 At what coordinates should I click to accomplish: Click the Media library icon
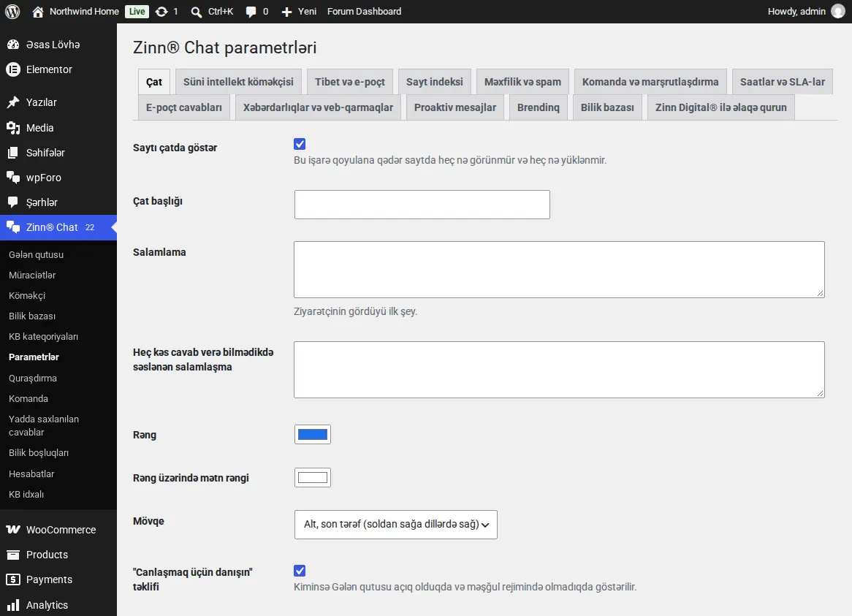point(13,128)
